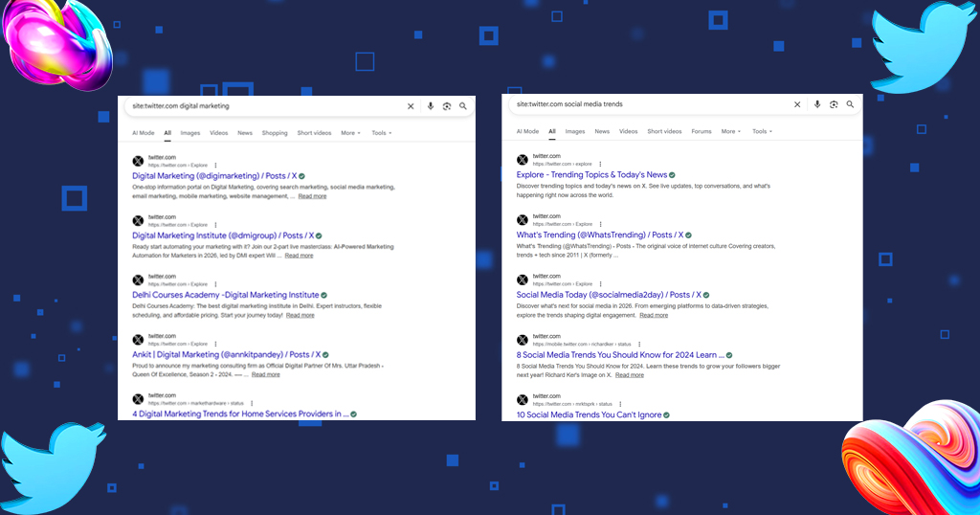The height and width of the screenshot is (515, 980).
Task: Open 'What's Trending (@WhatsTrending)' result
Action: [600, 235]
